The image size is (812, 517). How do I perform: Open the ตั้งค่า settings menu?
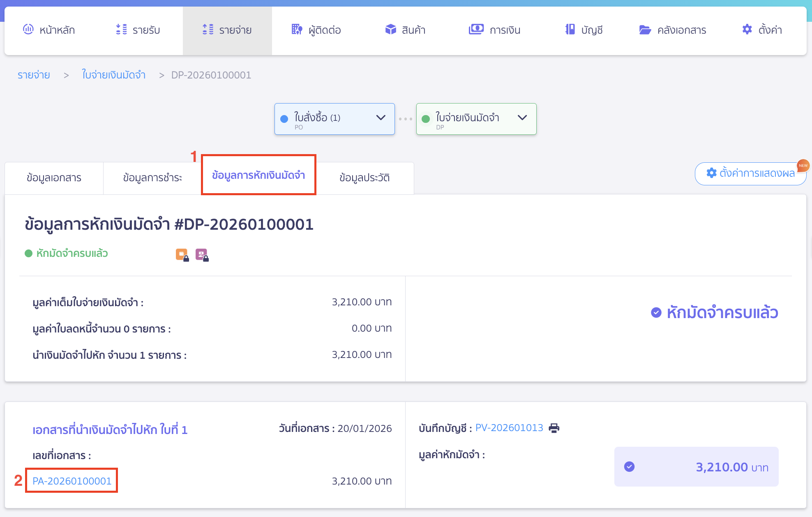[x=762, y=30]
